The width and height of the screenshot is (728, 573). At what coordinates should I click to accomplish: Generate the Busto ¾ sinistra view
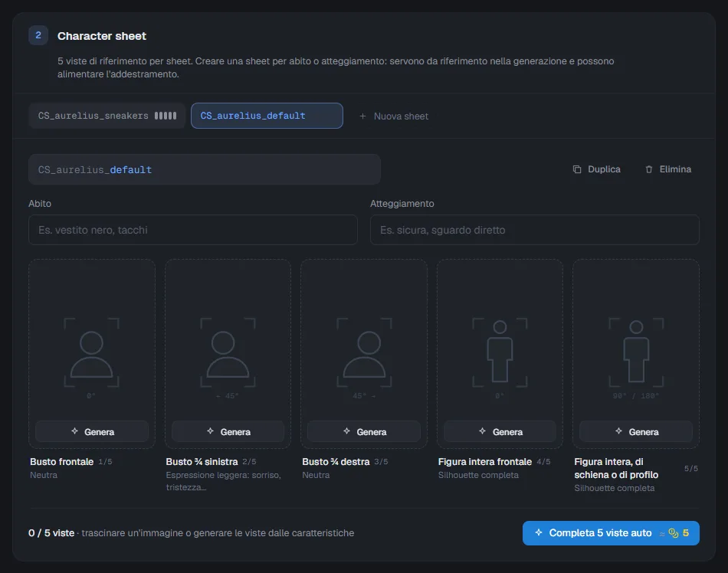click(228, 431)
